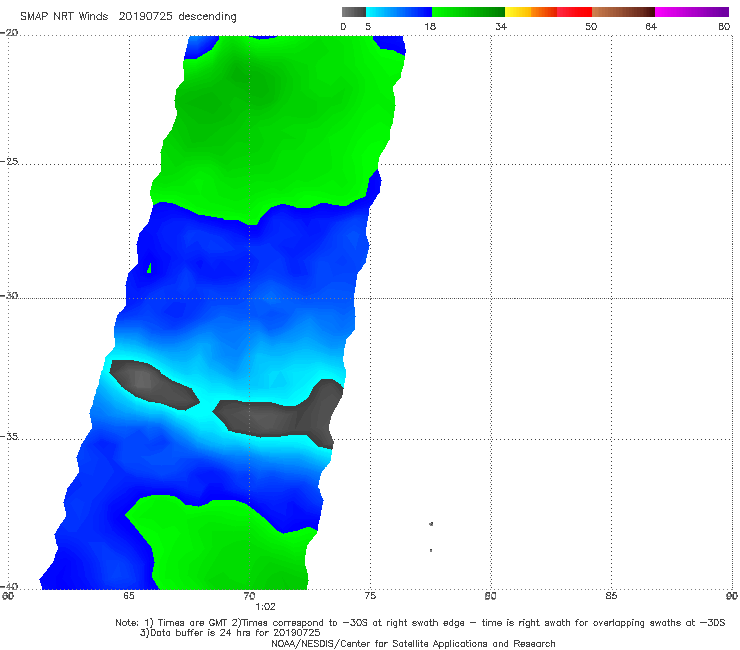The width and height of the screenshot is (740, 650).
Task: Select the date '20190725' in the title
Action: point(146,16)
